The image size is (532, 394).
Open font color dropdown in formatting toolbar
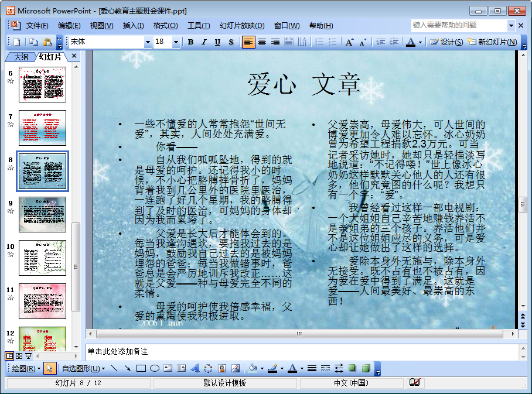click(x=420, y=42)
